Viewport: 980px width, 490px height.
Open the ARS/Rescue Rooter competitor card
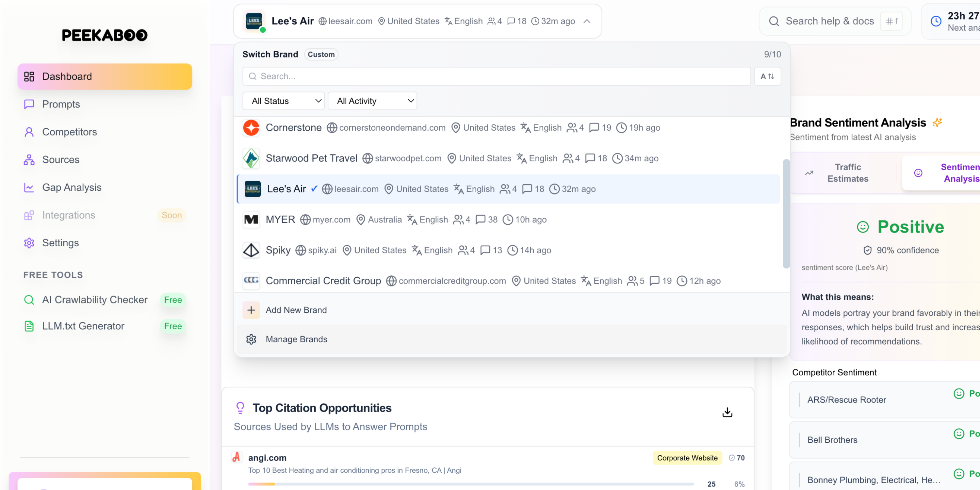tap(885, 400)
